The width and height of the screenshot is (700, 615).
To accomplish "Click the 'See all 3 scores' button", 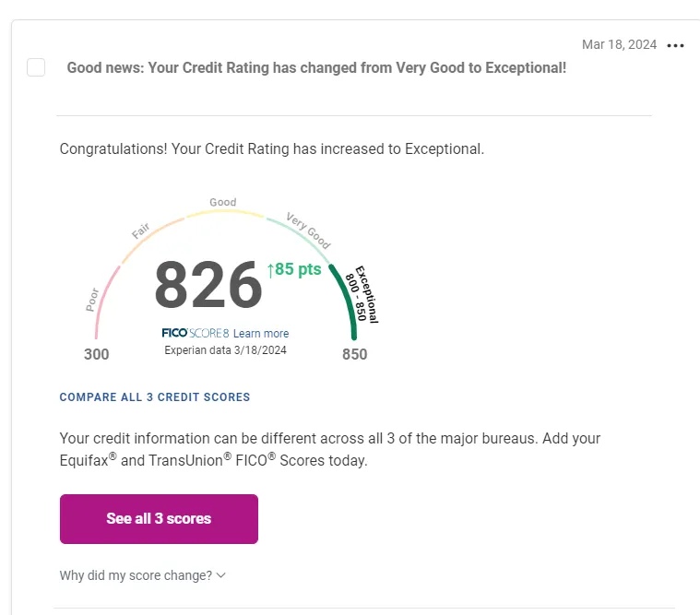I will [159, 518].
